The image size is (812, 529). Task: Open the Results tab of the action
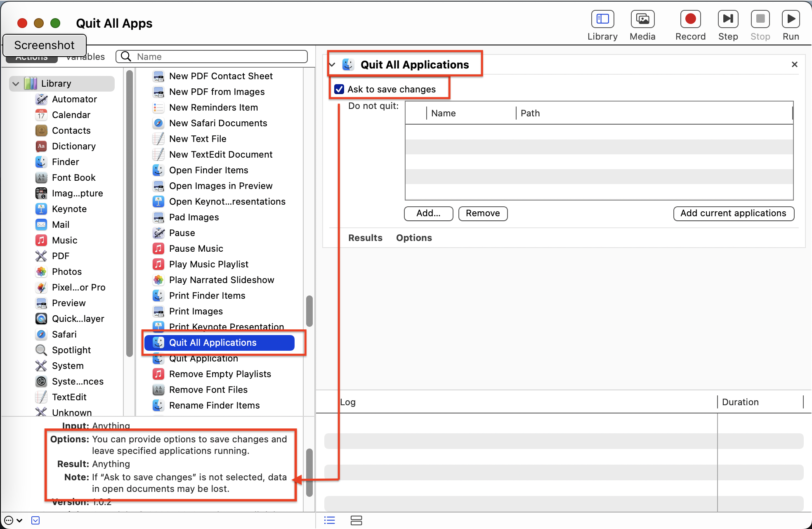tap(365, 238)
